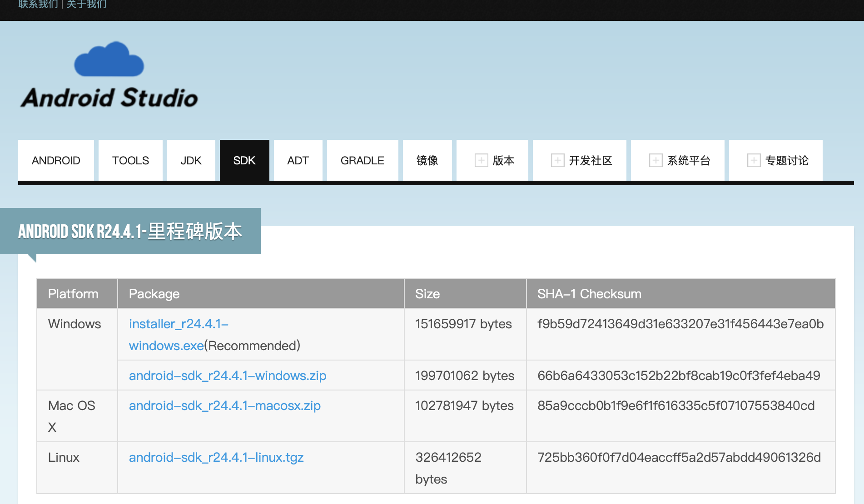Open the ADT tab

coord(298,160)
